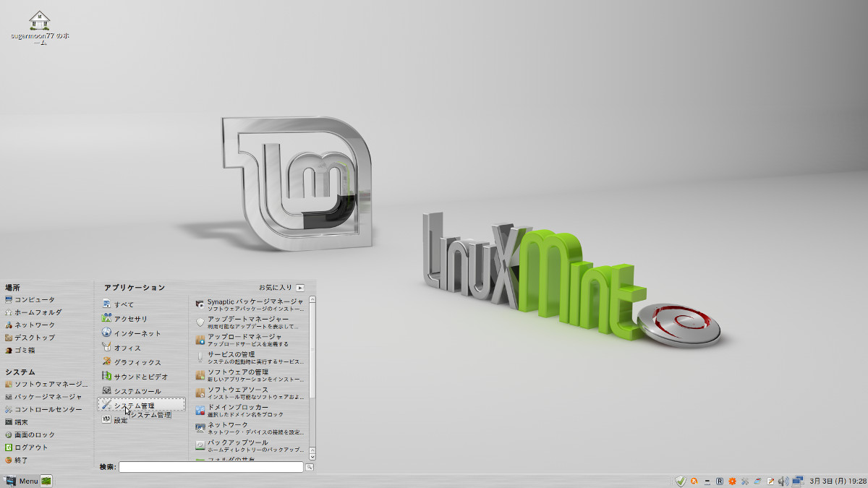Click the search magnifier icon in the menu
This screenshot has width=868, height=488.
tap(310, 467)
